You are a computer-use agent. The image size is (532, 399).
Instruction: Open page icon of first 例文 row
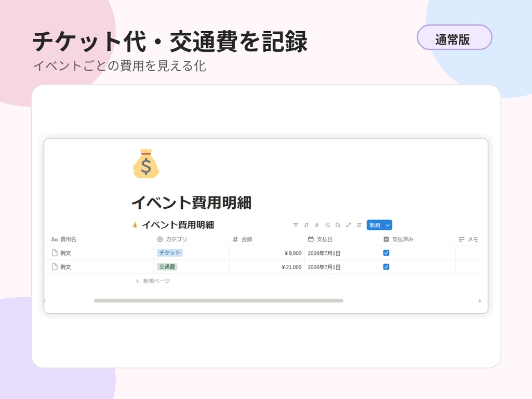55,253
